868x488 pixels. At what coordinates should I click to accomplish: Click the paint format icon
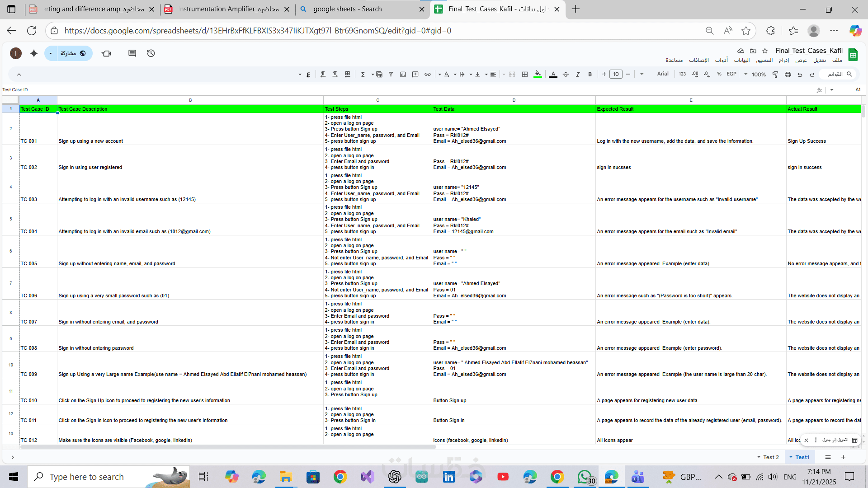(x=775, y=74)
